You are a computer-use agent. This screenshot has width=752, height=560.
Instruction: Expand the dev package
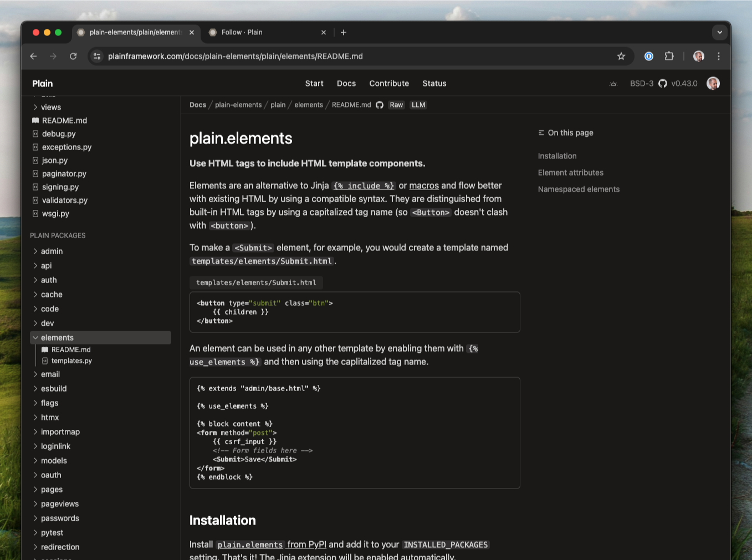pos(48,323)
